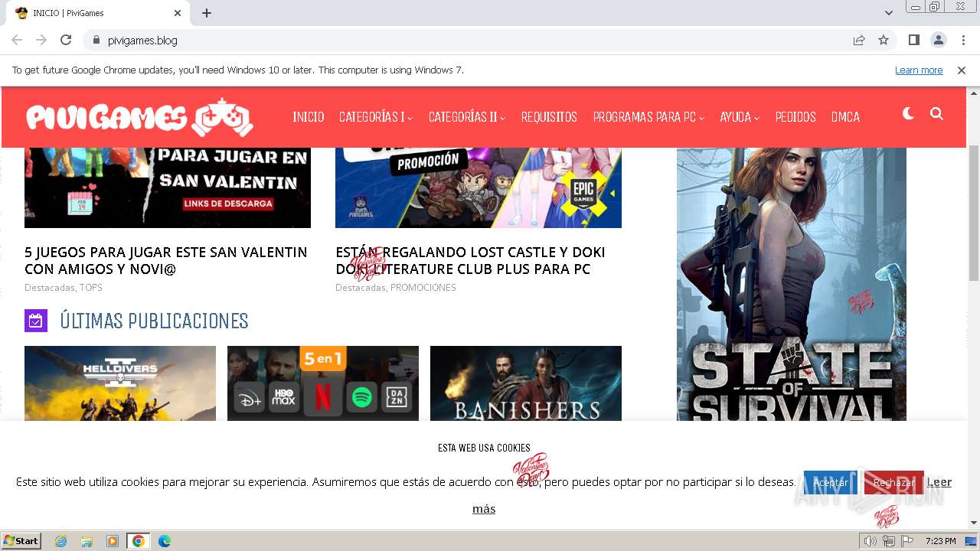Open the 5 en 1 streaming post thumbnail
This screenshot has width=980, height=551.
coord(323,383)
